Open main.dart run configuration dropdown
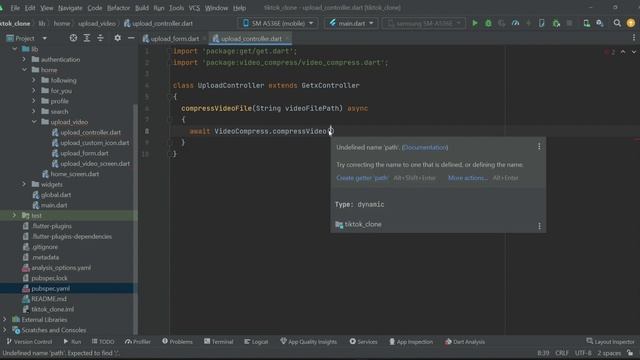This screenshot has height=360, width=640. pyautogui.click(x=351, y=23)
